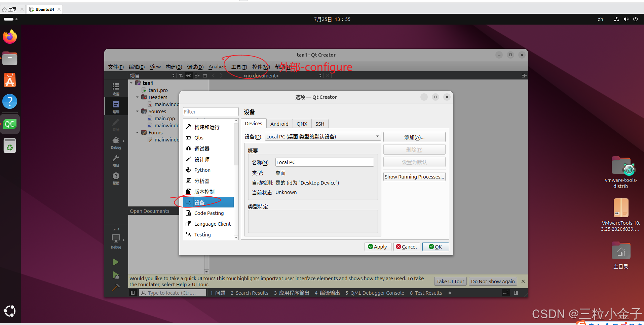
Task: Switch to the SSH tab
Action: click(320, 124)
